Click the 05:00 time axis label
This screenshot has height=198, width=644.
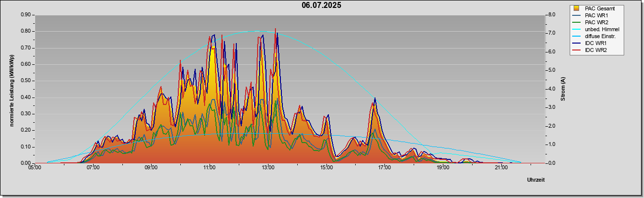[x=35, y=168]
